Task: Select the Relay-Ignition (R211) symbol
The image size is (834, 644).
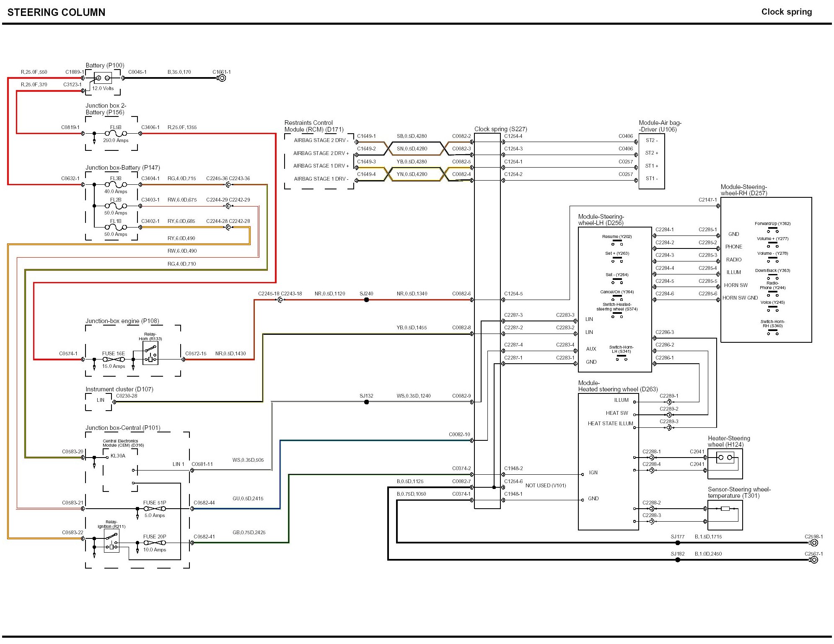Action: coord(111,541)
